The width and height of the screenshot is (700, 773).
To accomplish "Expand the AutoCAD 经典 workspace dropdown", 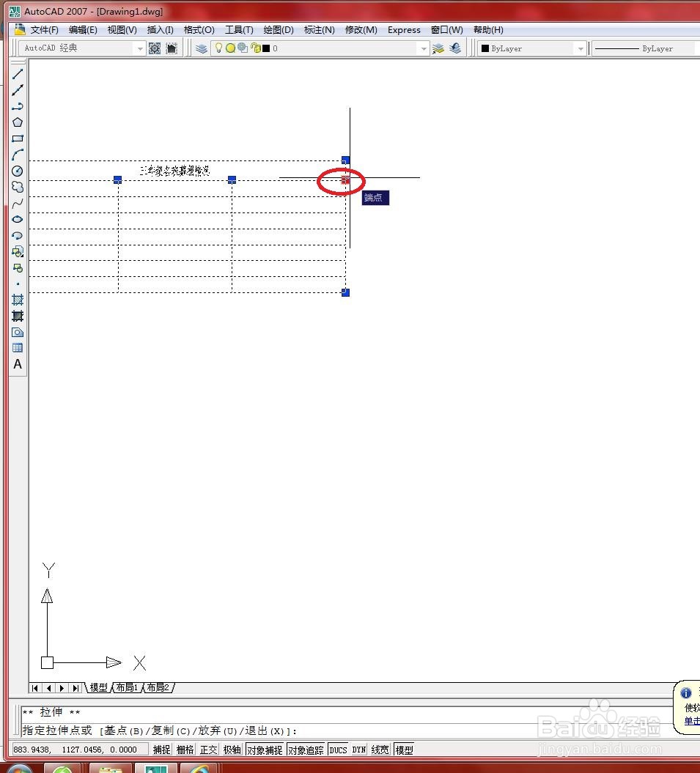I will [139, 48].
